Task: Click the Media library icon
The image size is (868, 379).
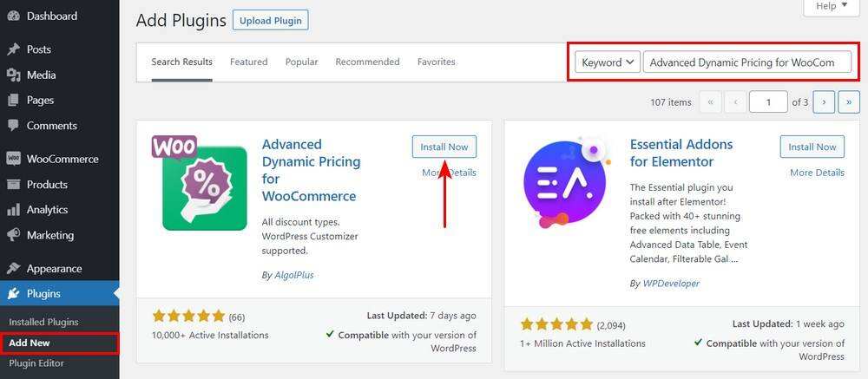Action: pyautogui.click(x=13, y=75)
